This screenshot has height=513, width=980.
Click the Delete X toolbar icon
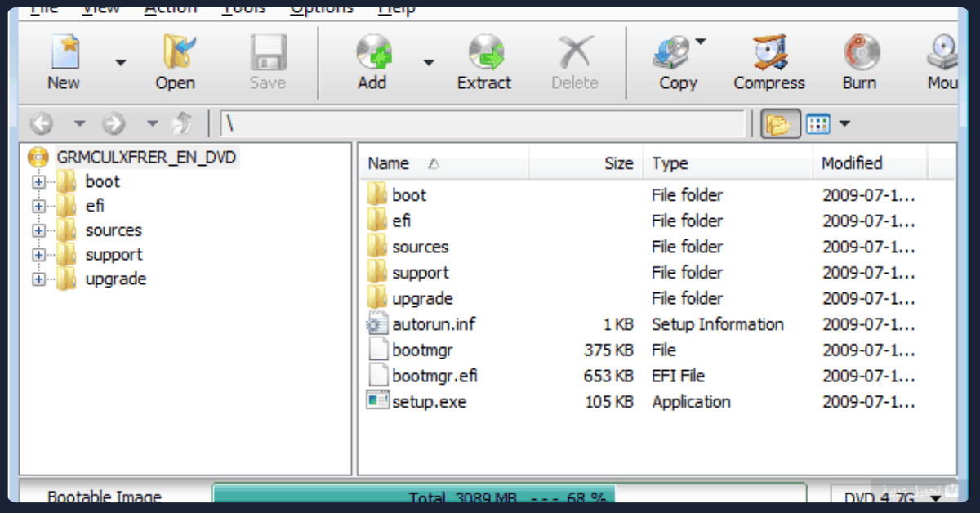click(x=575, y=52)
